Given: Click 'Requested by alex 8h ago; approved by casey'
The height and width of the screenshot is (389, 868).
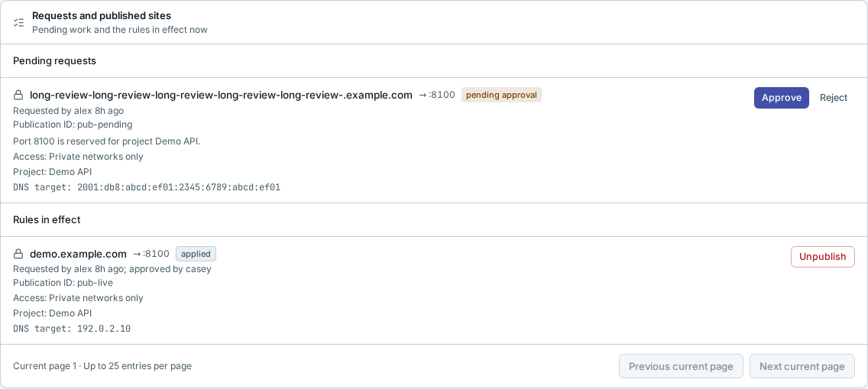Looking at the screenshot, I should (112, 269).
